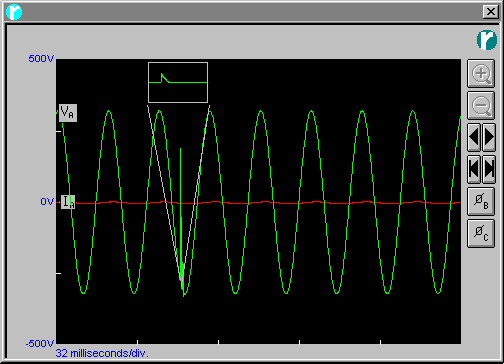Viewport: 504px width, 364px height.
Task: Jump to the waveform start
Action: tap(474, 169)
